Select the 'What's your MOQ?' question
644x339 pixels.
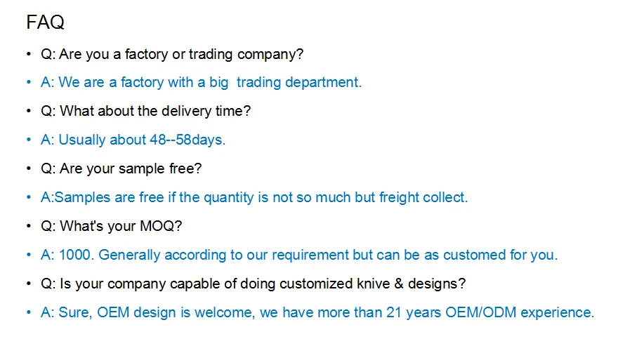pyautogui.click(x=111, y=226)
